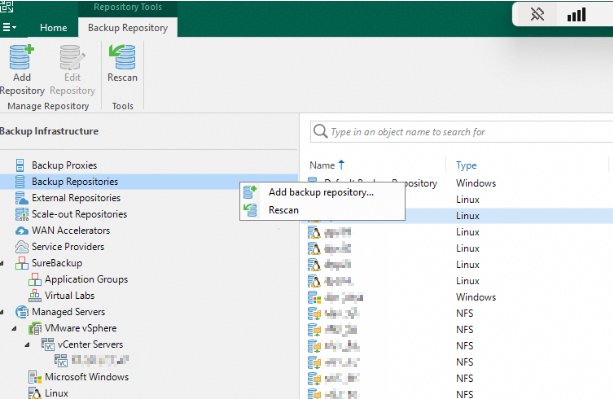Open Application Groups under SureBackup
The width and height of the screenshot is (613, 399).
(86, 279)
